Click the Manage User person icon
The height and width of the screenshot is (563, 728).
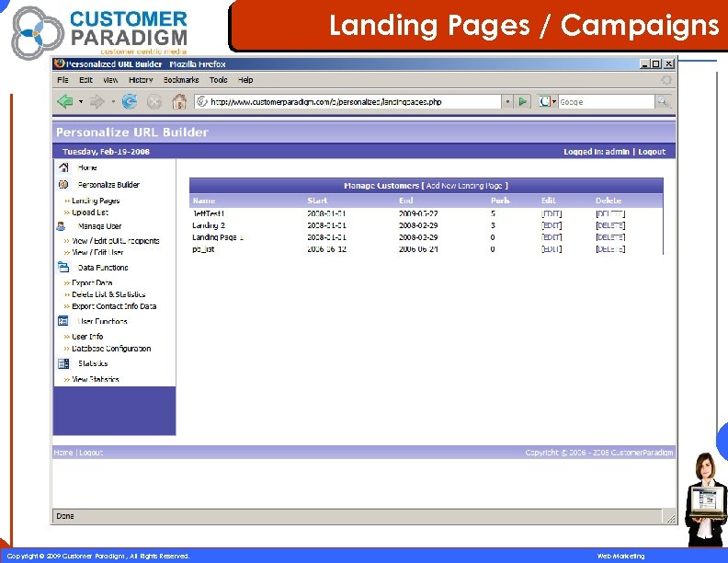click(62, 226)
